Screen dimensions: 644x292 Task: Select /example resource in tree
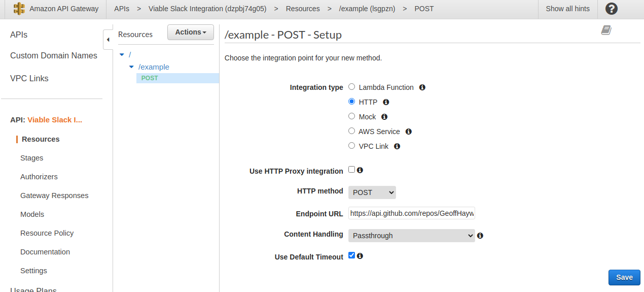point(154,67)
